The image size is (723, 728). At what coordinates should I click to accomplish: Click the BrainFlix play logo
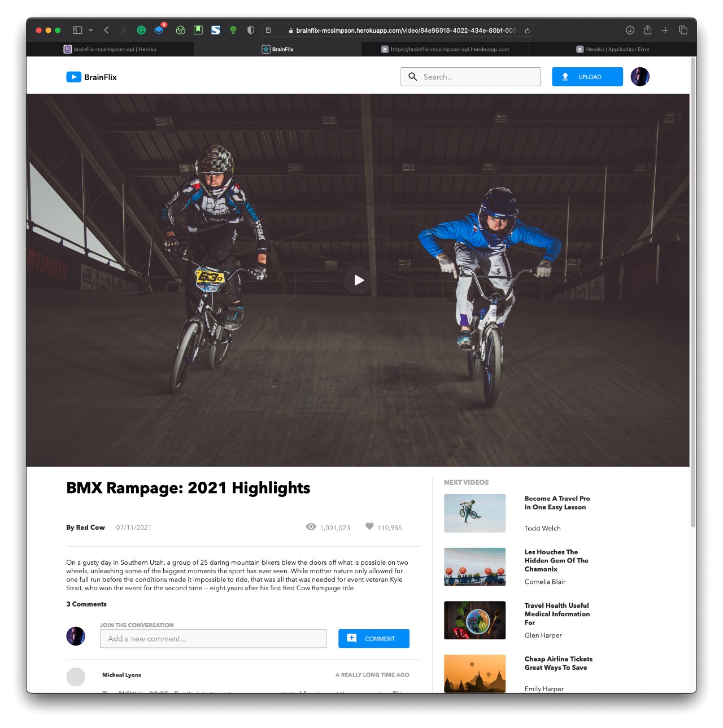73,77
